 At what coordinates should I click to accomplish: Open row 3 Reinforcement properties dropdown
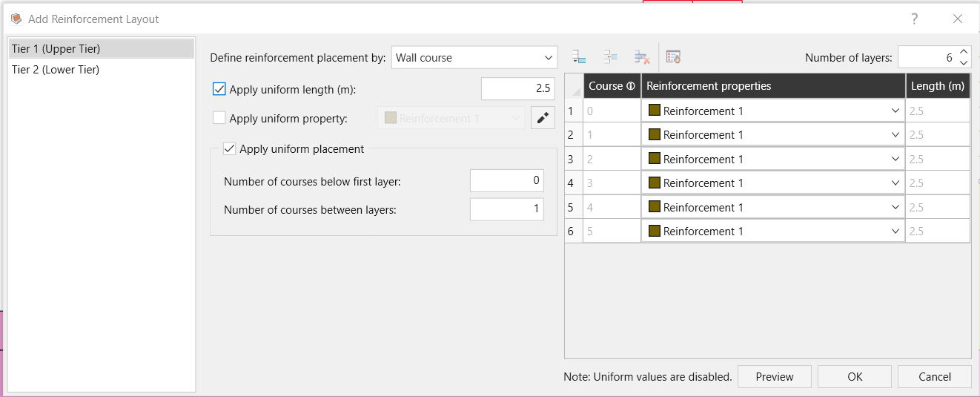tap(772, 159)
